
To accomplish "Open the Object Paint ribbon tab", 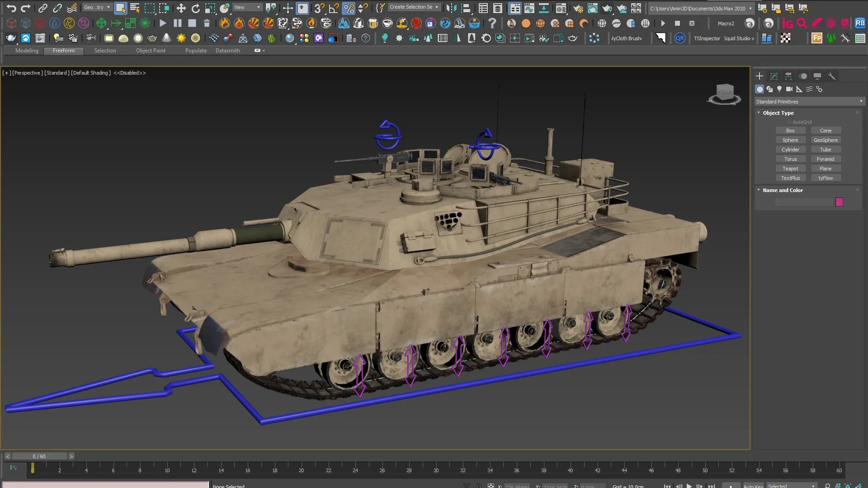I will (151, 51).
